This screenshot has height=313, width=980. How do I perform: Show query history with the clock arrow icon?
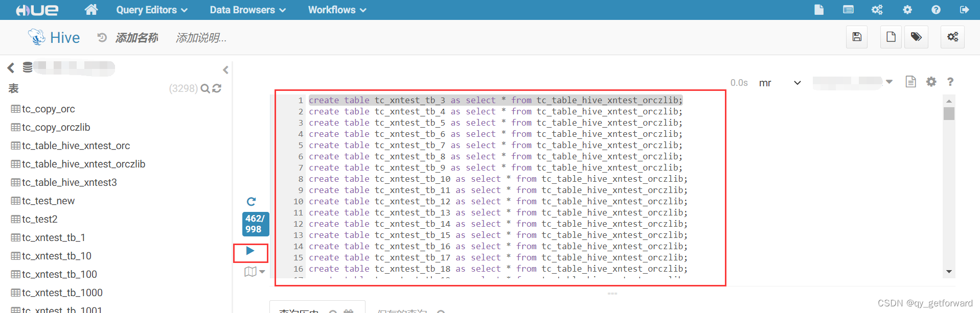(x=102, y=37)
